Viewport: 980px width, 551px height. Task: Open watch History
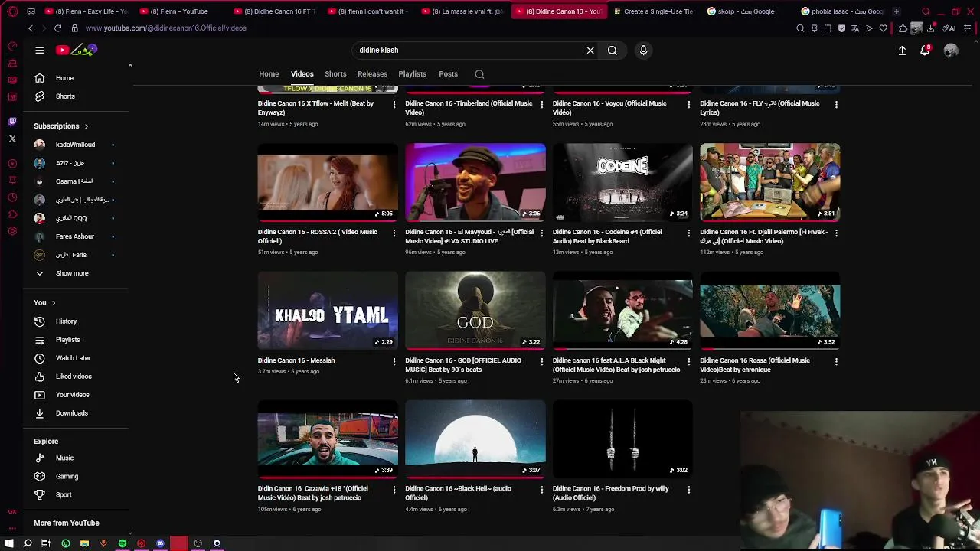click(x=75, y=321)
